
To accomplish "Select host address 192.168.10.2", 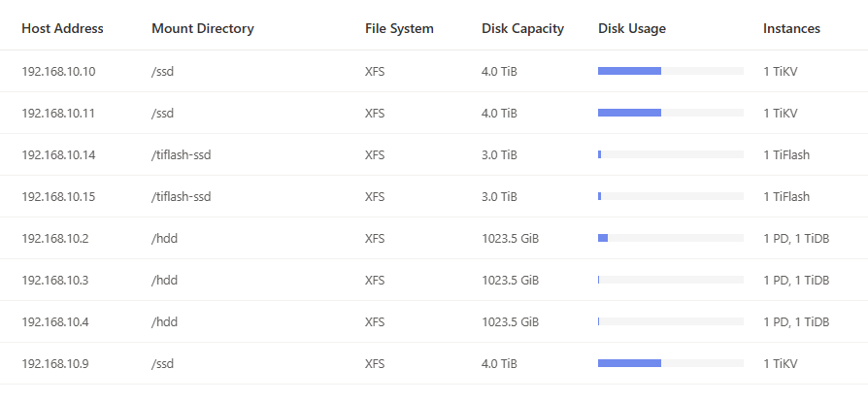I will click(54, 238).
